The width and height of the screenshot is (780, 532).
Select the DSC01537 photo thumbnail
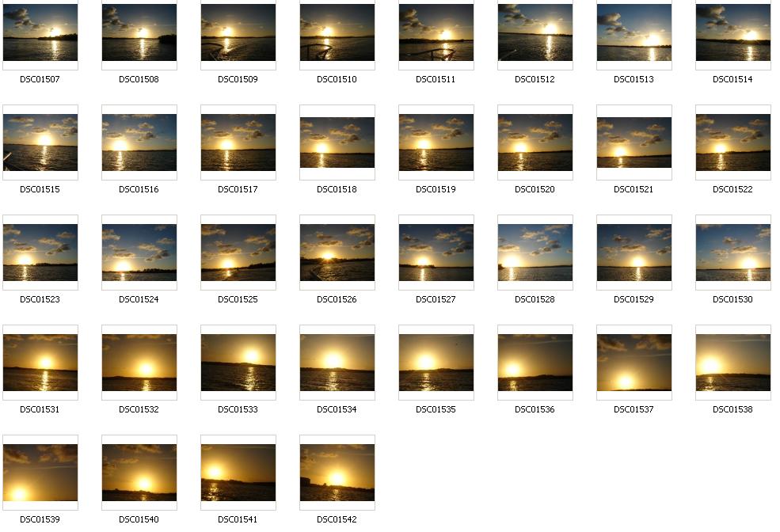634,363
